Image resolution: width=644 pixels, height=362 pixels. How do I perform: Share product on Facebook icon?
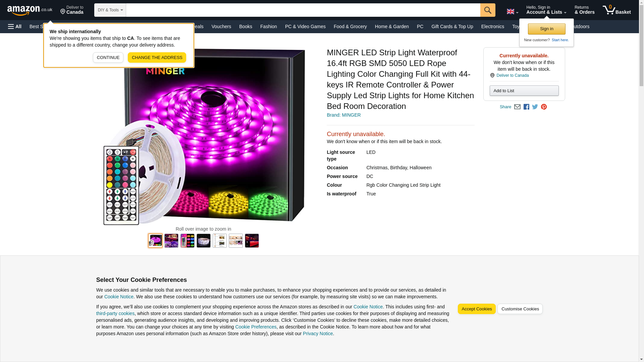(x=526, y=107)
